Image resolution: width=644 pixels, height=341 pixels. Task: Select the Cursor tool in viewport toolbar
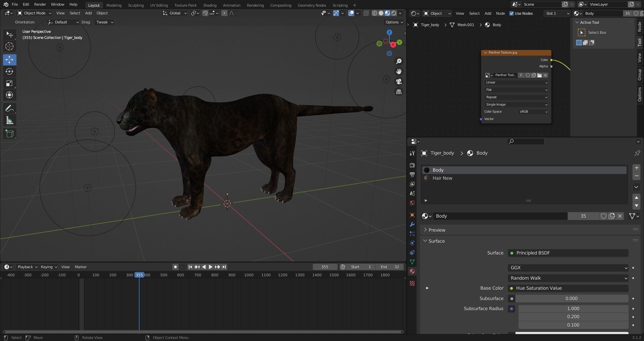pyautogui.click(x=9, y=46)
